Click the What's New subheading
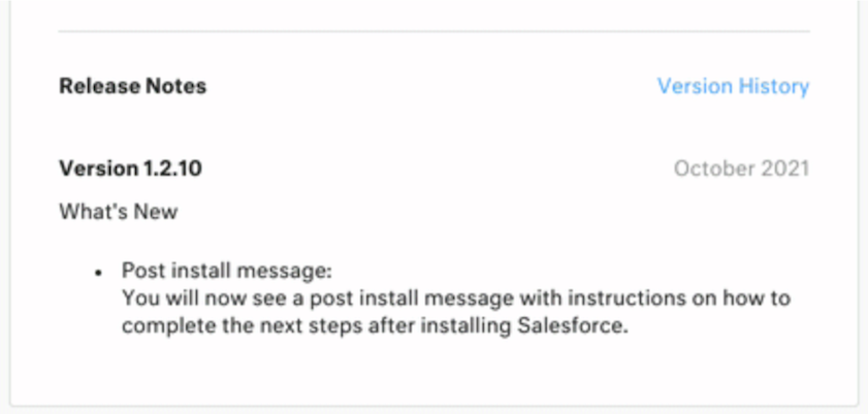This screenshot has width=868, height=414. [x=119, y=211]
